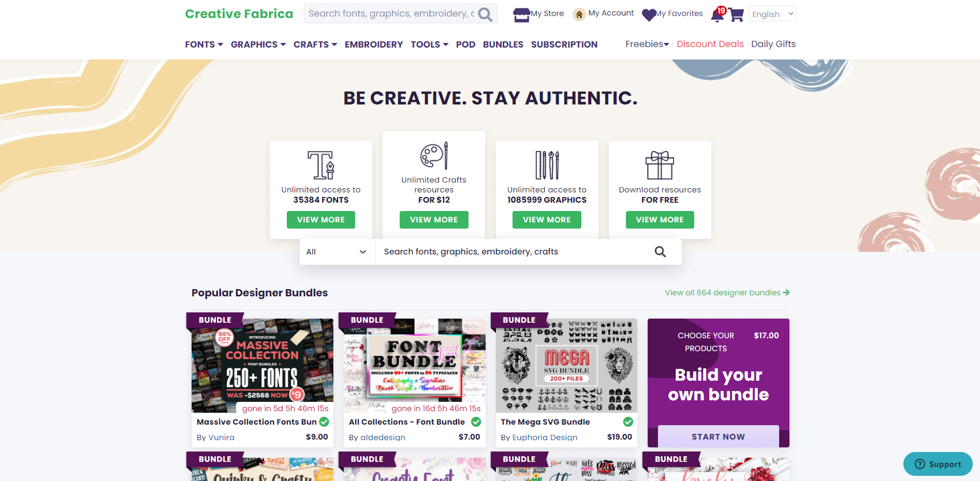Expand the English language dropdown

tap(772, 14)
